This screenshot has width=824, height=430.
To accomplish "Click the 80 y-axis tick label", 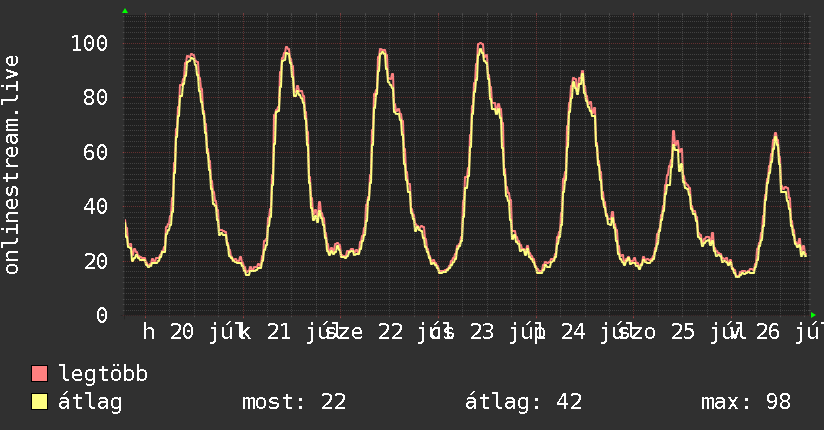I will coord(96,97).
